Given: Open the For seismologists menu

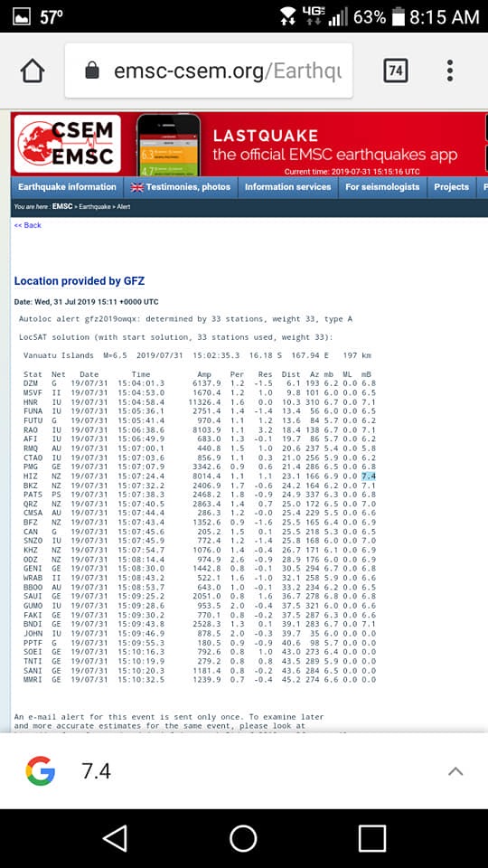Looking at the screenshot, I should click(x=382, y=187).
